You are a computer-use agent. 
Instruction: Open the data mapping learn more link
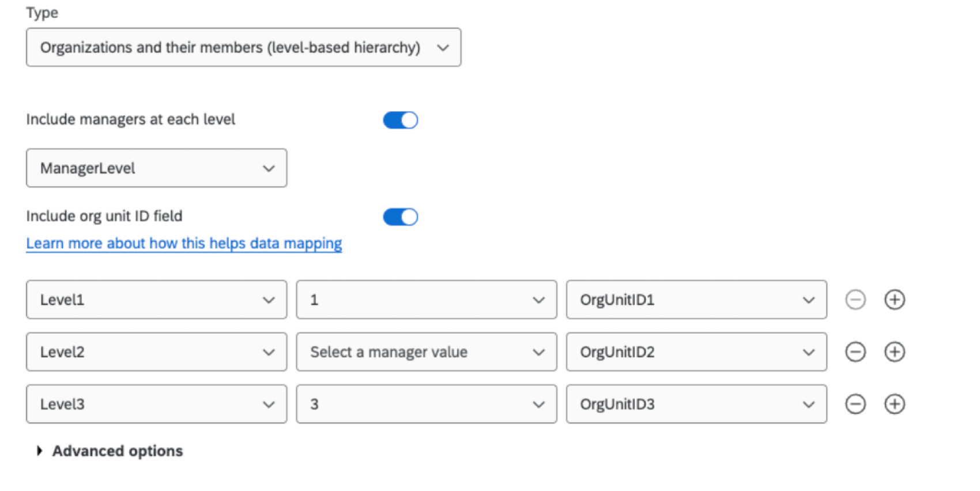click(183, 243)
